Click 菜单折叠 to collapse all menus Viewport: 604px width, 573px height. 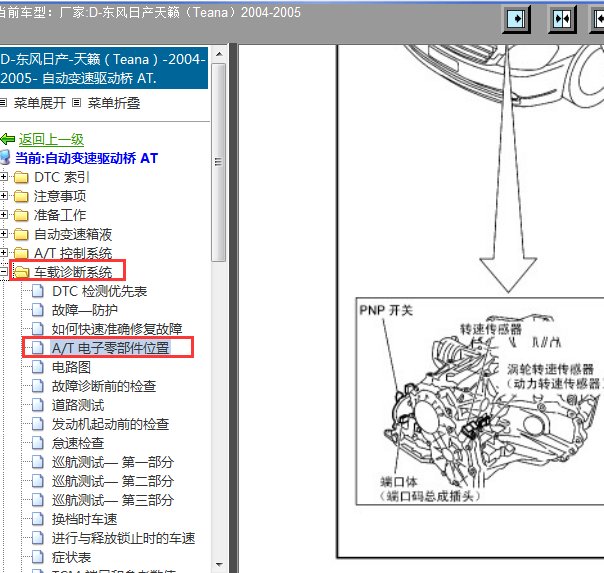coord(114,103)
